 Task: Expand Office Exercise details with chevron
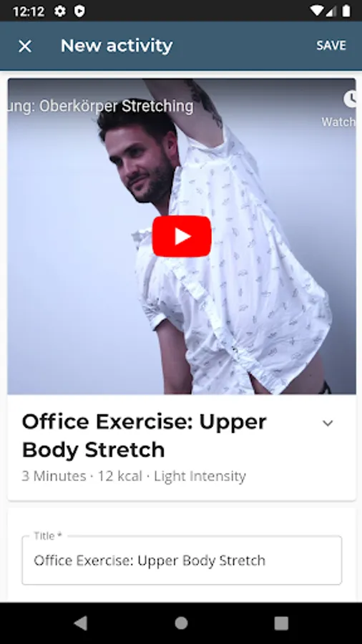click(328, 423)
